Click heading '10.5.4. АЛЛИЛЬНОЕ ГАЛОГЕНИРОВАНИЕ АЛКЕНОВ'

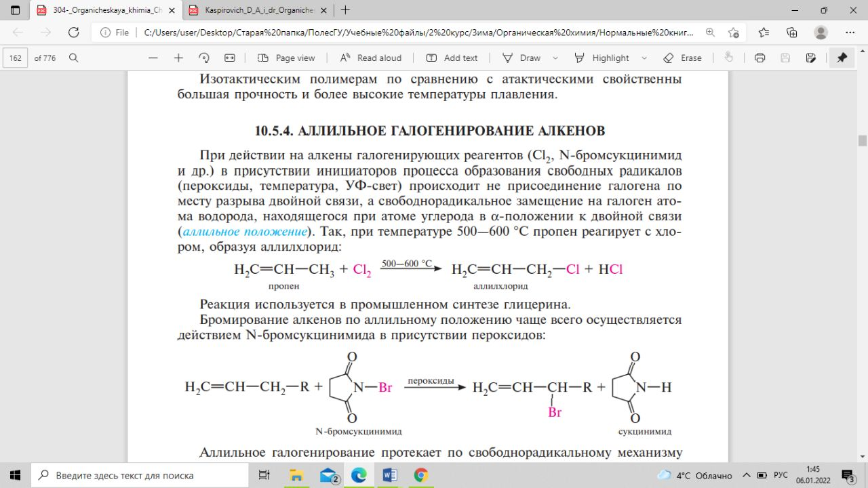coord(430,131)
